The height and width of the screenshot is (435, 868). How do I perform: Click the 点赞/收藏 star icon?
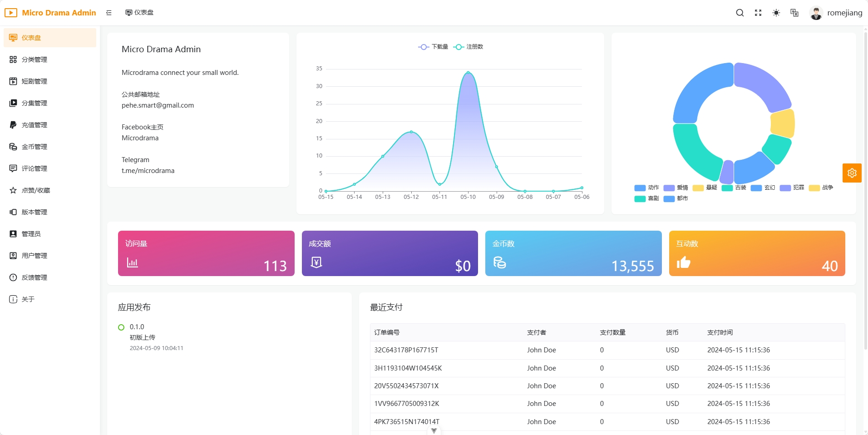tap(13, 190)
